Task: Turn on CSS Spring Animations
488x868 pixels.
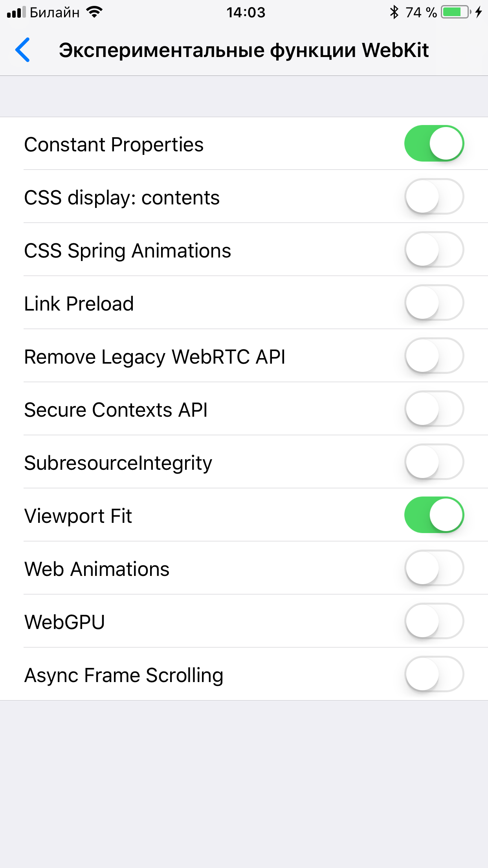Action: [x=434, y=250]
